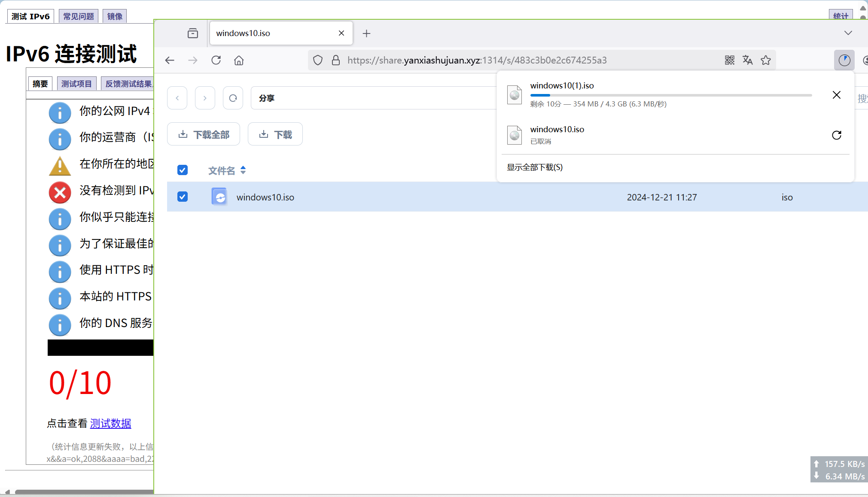Select the 反馈测试结果 sub-tab
868x497 pixels.
click(128, 84)
